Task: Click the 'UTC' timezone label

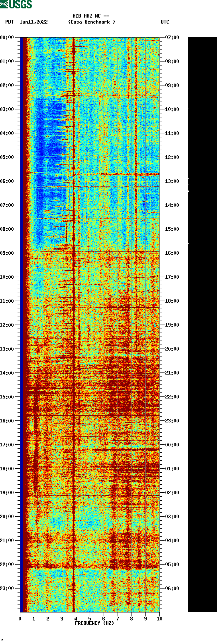Action: (x=165, y=22)
